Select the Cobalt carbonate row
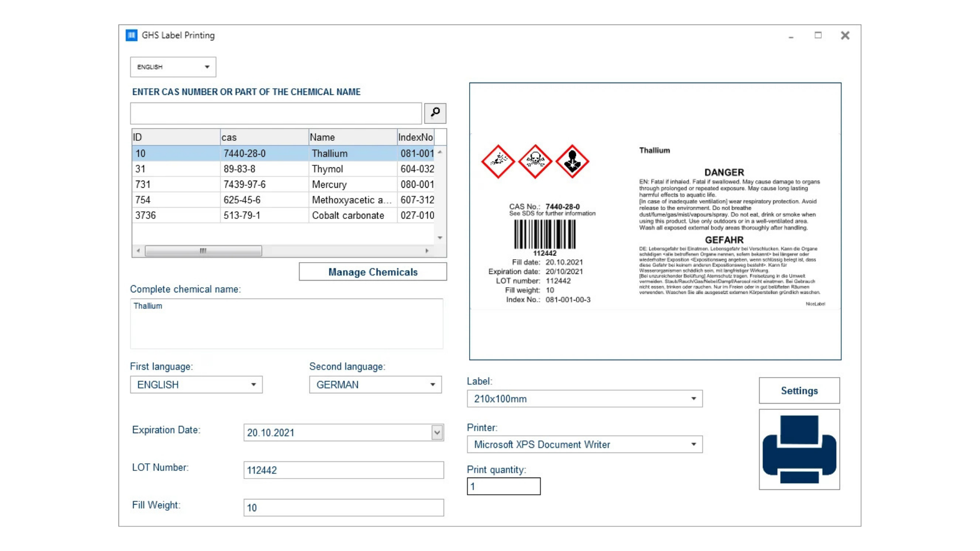The width and height of the screenshot is (980, 551). pos(283,215)
